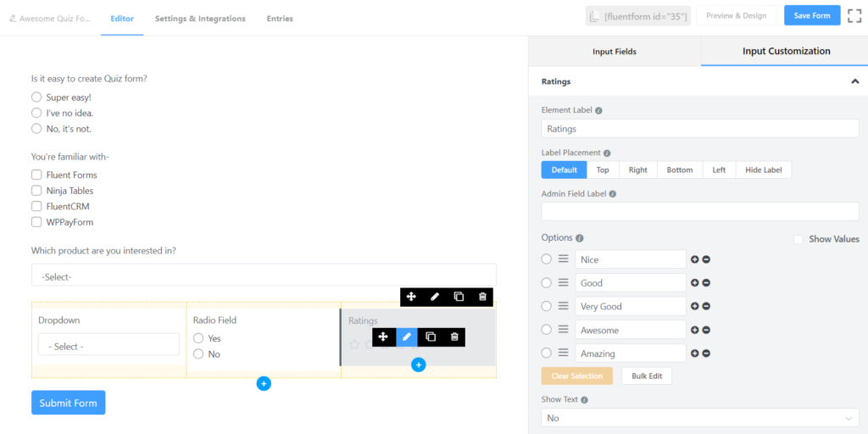This screenshot has height=434, width=868.
Task: Set label placement to Right
Action: [637, 170]
